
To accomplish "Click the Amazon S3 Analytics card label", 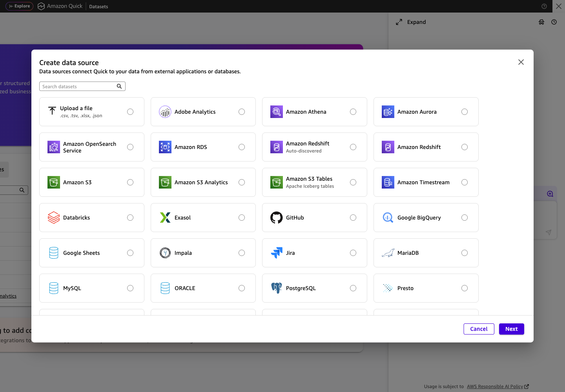I will click(201, 182).
